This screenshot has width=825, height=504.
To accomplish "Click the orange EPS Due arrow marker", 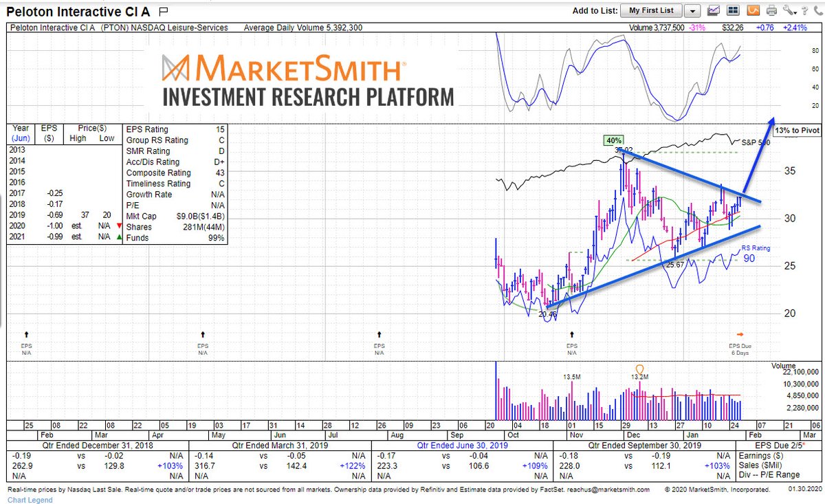I will point(740,334).
